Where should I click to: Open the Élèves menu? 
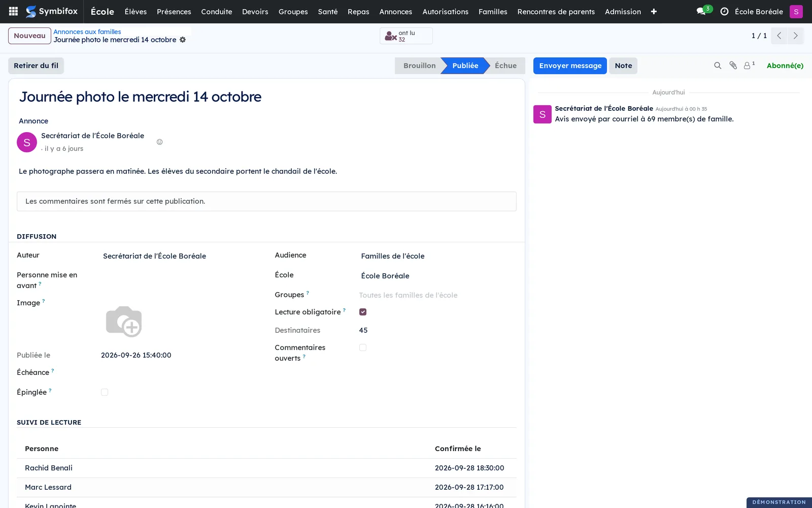click(x=136, y=12)
